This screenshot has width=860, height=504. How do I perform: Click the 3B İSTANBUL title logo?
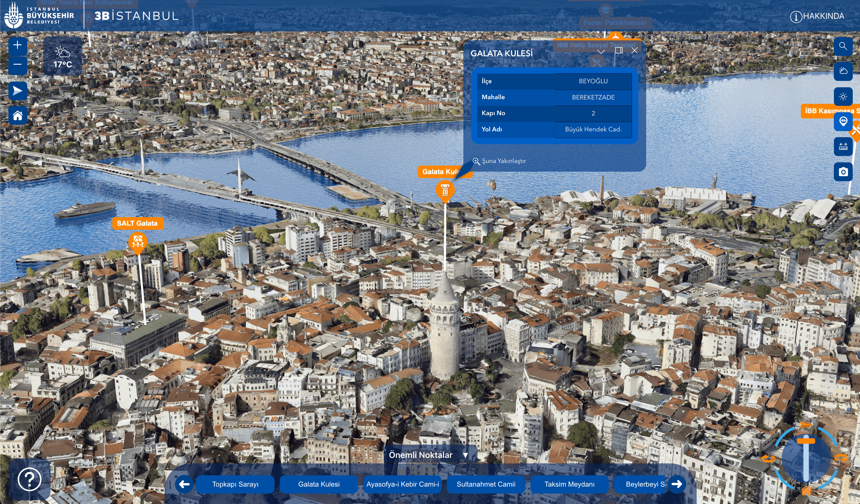click(136, 16)
